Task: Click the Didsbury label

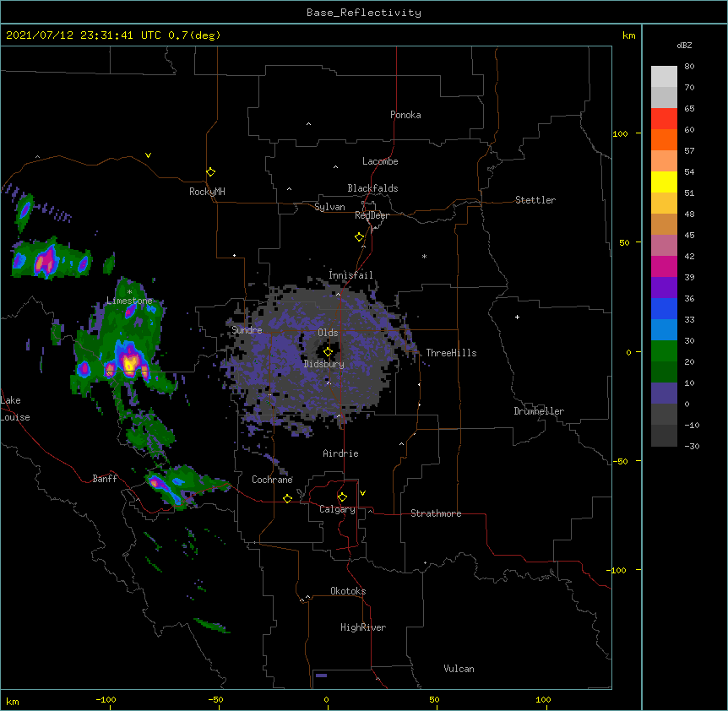Action: (x=324, y=364)
